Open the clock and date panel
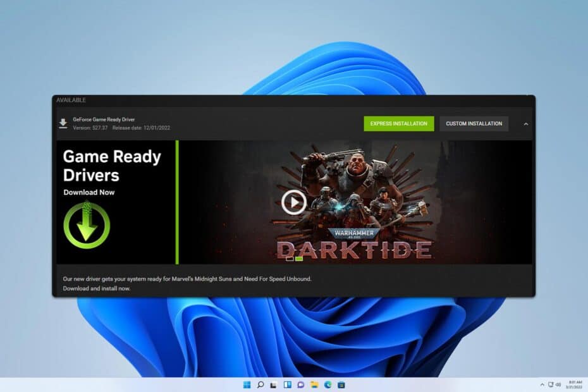Screen dimensions: 588x392 (574, 384)
